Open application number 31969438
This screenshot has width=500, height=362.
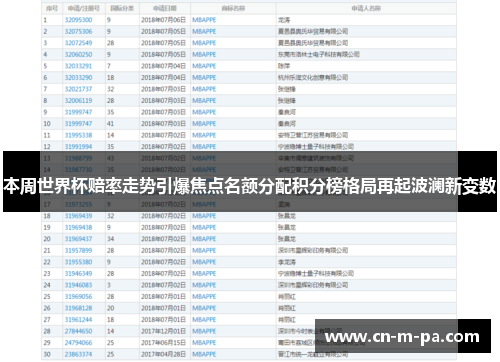click(x=78, y=227)
